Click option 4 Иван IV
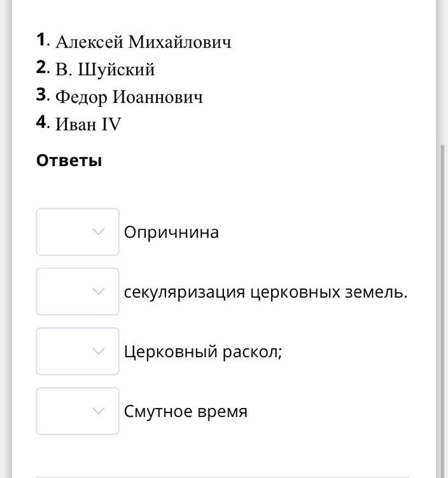 tap(88, 124)
